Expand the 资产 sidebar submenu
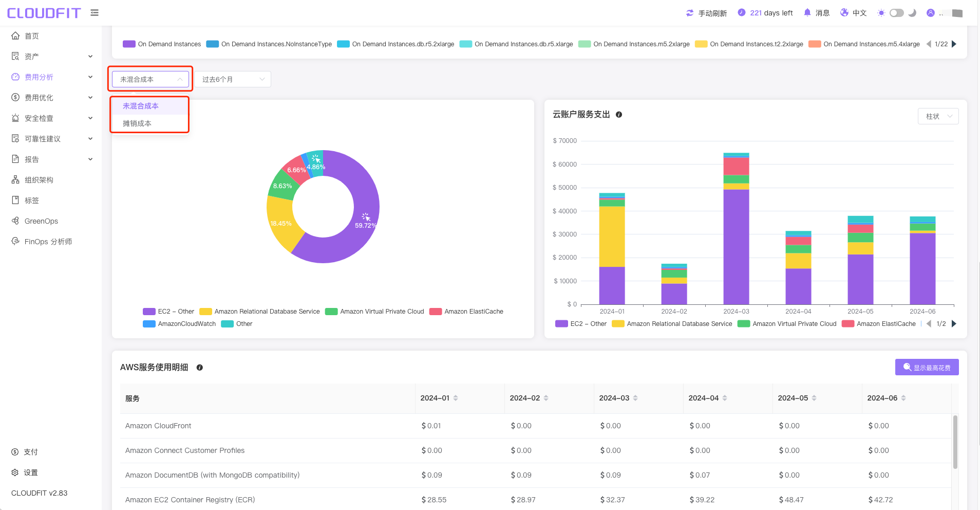This screenshot has height=510, width=980. tap(90, 56)
